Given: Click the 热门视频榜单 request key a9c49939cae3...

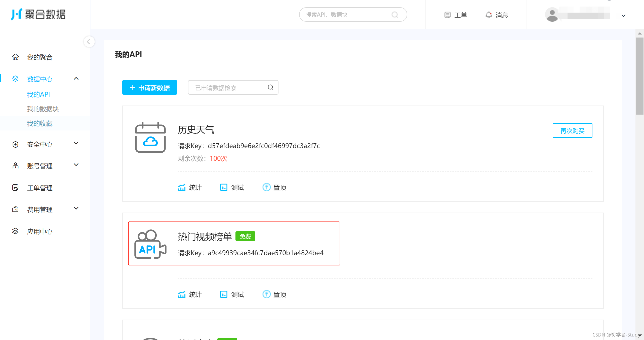Looking at the screenshot, I should coord(266,253).
